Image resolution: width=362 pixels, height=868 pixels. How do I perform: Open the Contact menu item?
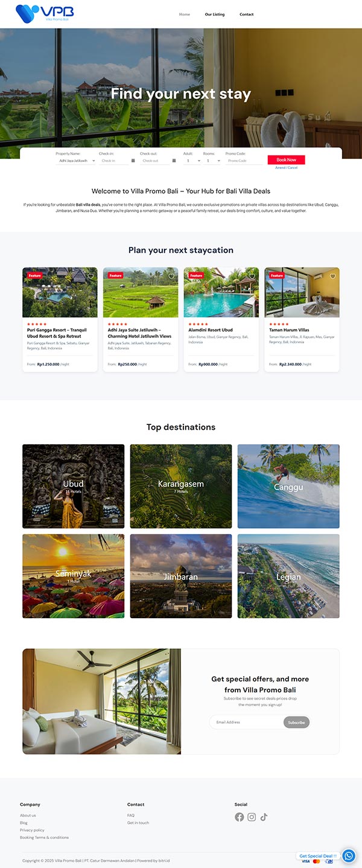point(246,14)
